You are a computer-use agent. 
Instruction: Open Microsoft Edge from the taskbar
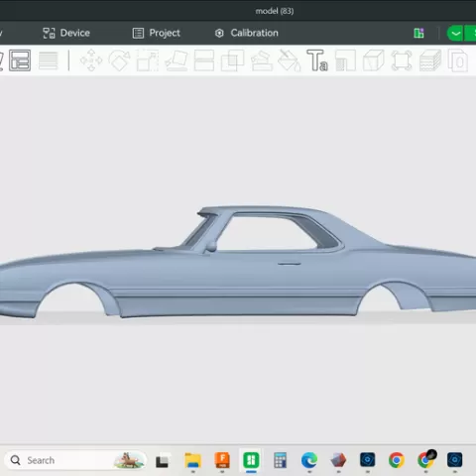point(309,460)
